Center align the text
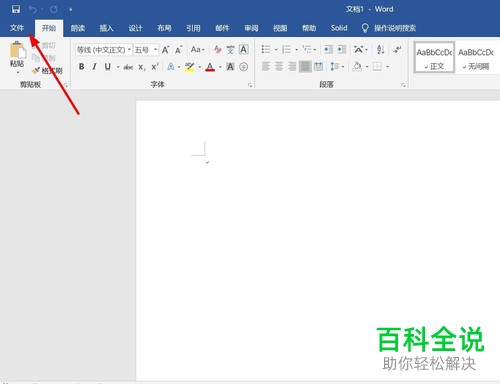This screenshot has width=500, height=384. point(279,67)
